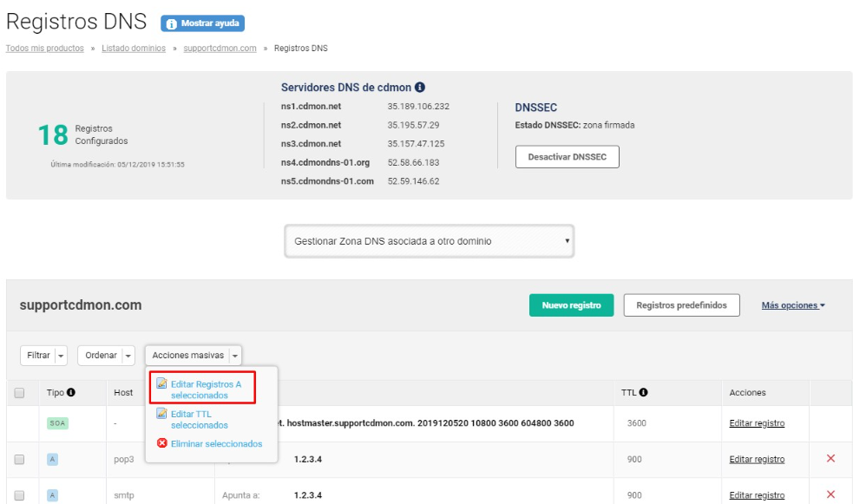Toggle the select-all checkbox in table header
Screen dimensions: 853x504
tap(19, 393)
